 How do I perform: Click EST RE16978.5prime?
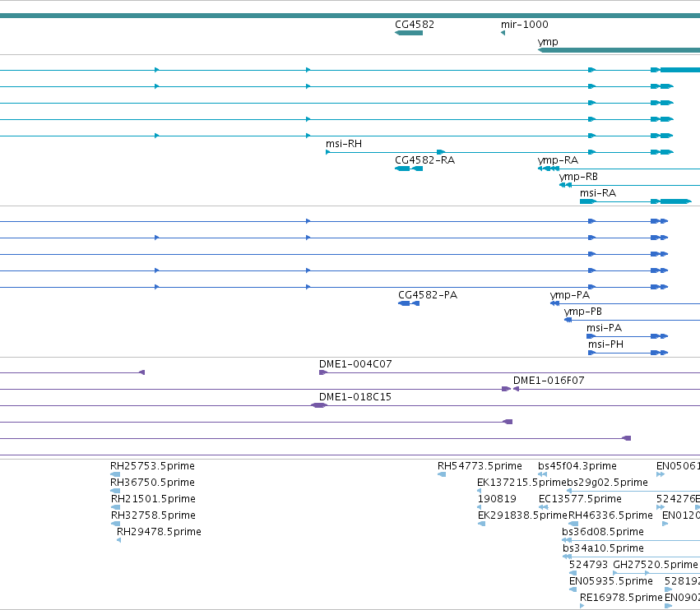pos(621,598)
